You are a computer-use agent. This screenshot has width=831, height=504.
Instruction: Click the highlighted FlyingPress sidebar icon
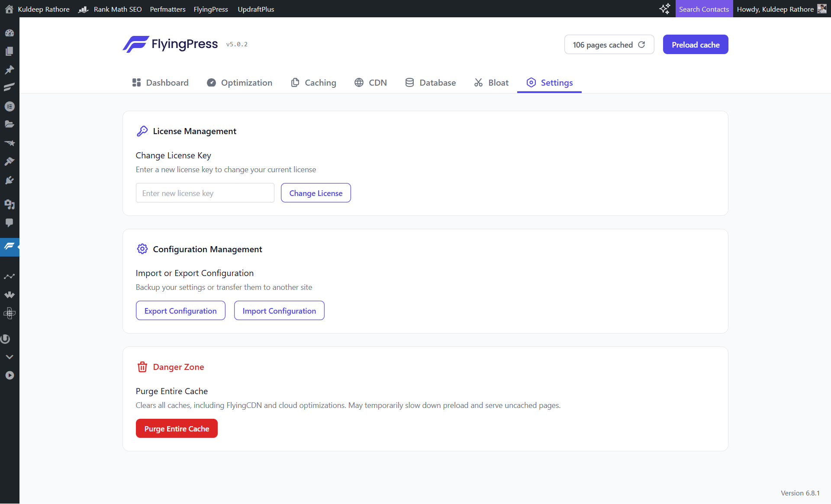[x=10, y=247]
